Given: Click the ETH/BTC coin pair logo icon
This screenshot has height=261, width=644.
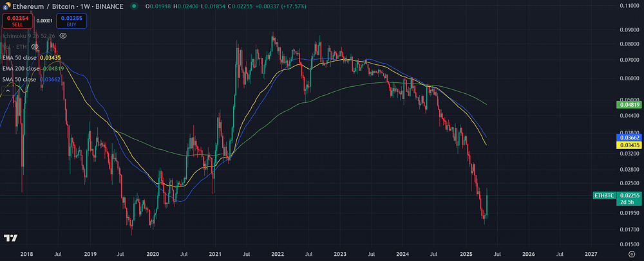Looking at the screenshot, I should pos(6,6).
